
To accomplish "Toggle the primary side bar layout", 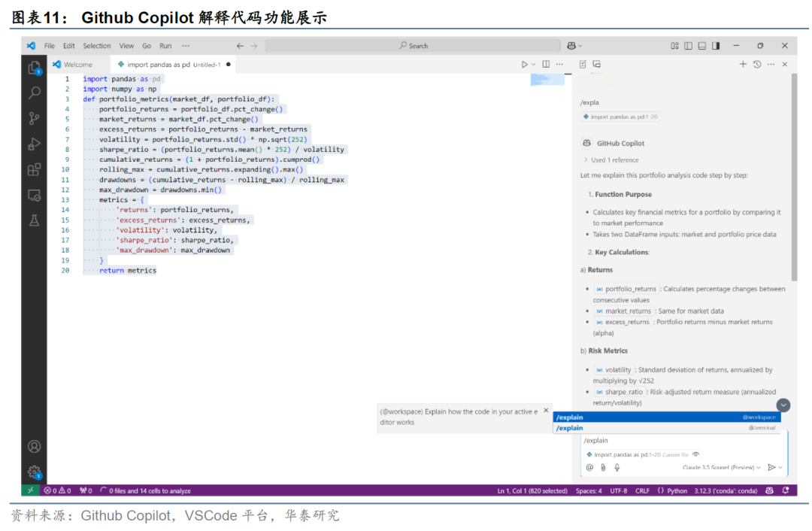I will point(688,46).
